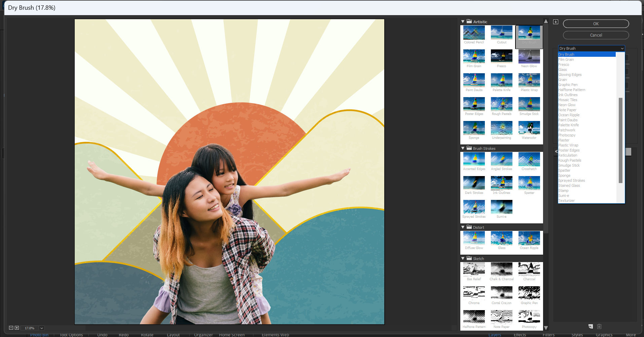Image resolution: width=644 pixels, height=337 pixels.
Task: Collapse the Brush Strokes filter folder
Action: click(x=463, y=148)
